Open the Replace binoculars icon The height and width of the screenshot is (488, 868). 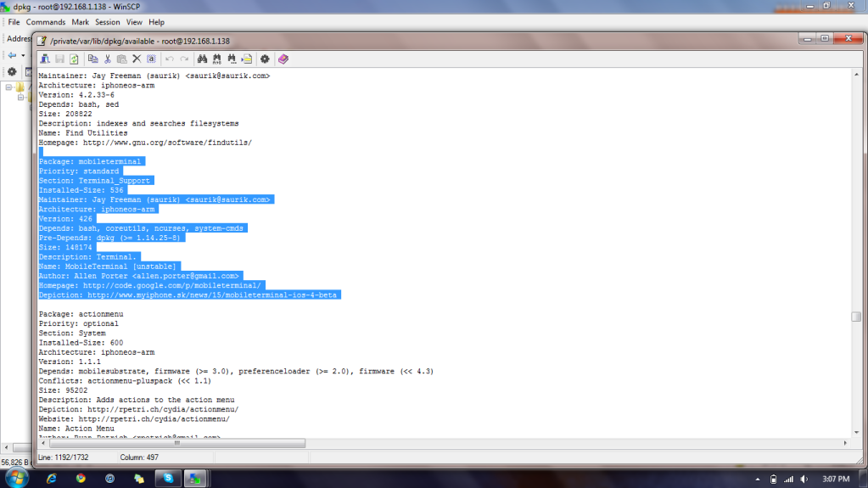point(217,59)
